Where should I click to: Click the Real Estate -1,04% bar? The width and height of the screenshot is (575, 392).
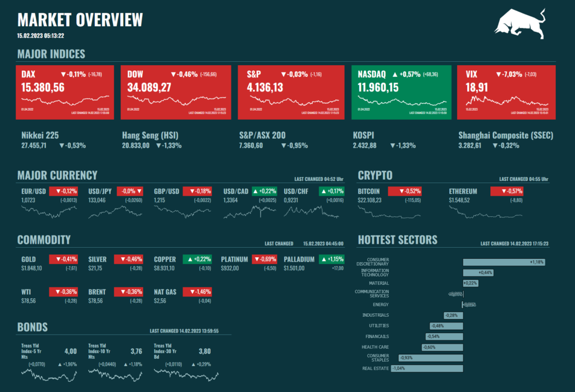427,368
